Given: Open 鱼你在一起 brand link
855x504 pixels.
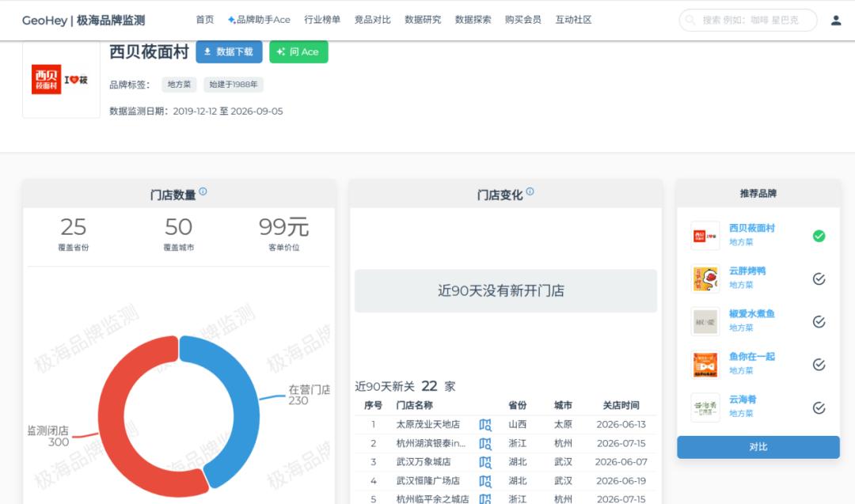Looking at the screenshot, I should [x=752, y=356].
